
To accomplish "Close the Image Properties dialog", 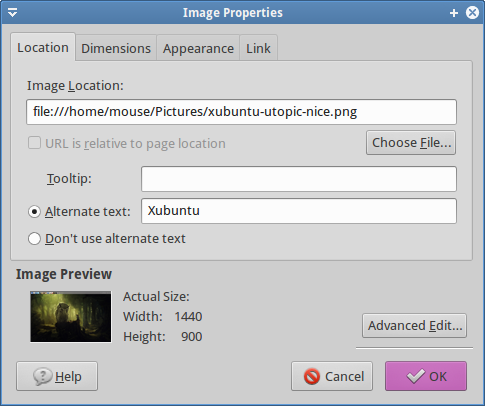I will point(472,13).
